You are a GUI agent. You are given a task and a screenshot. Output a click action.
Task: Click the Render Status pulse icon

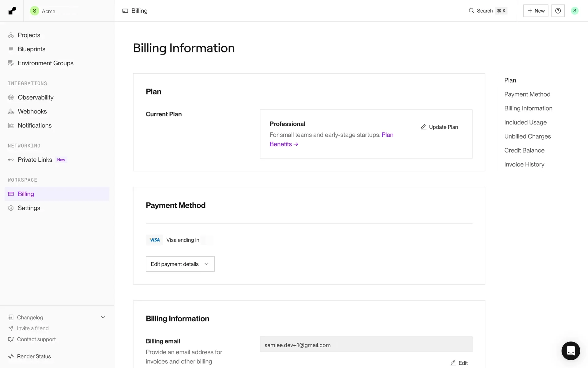[x=11, y=356]
